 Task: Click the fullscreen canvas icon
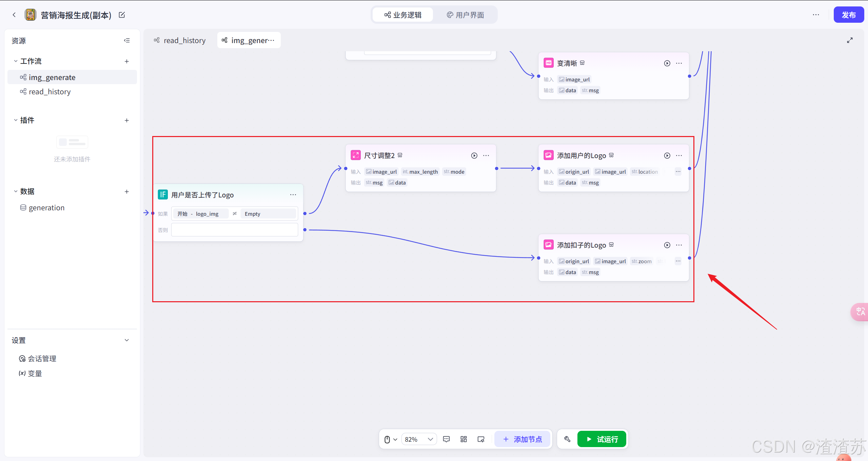click(x=850, y=40)
